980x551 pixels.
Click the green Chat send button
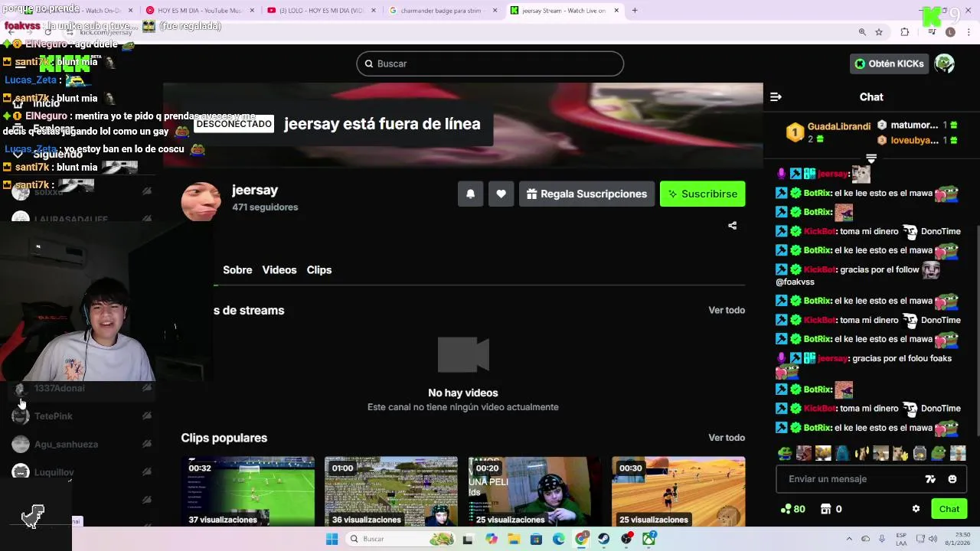[949, 509]
